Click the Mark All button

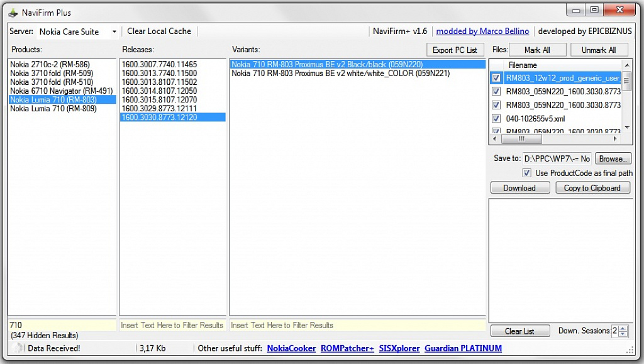[x=537, y=50]
